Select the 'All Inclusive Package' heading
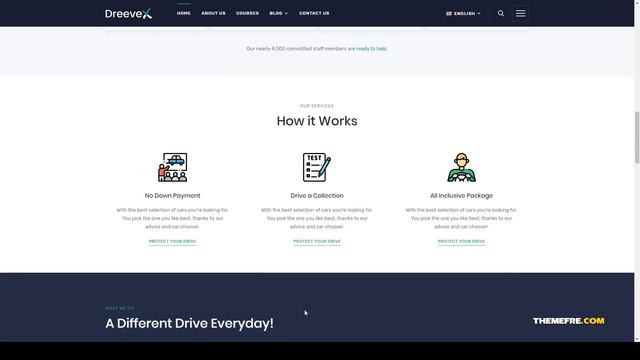Viewport: 640px width, 360px height. [461, 196]
